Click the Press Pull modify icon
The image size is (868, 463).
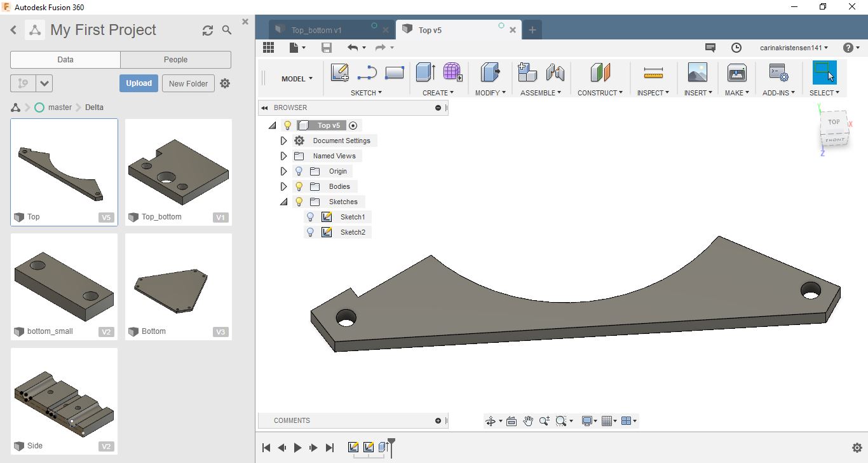490,73
